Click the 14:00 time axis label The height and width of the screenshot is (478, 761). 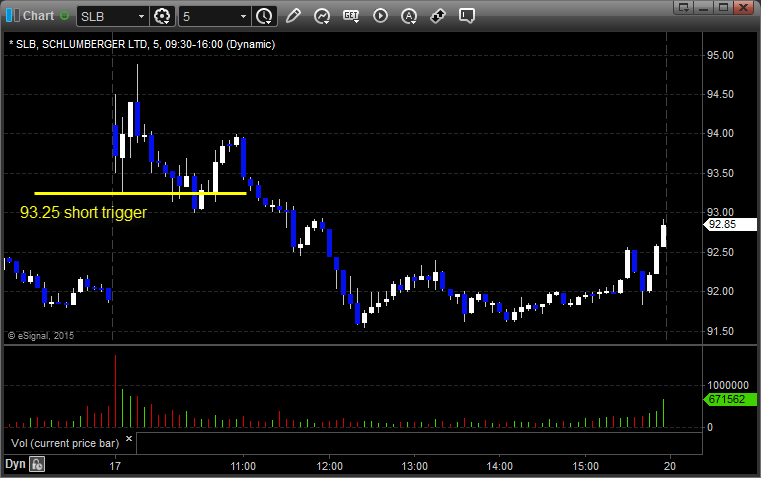(499, 466)
